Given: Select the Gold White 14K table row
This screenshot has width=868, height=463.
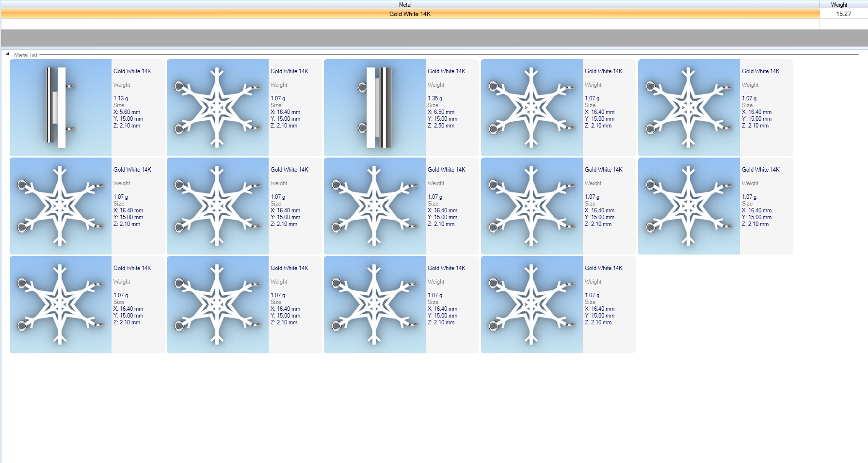Looking at the screenshot, I should (410, 14).
